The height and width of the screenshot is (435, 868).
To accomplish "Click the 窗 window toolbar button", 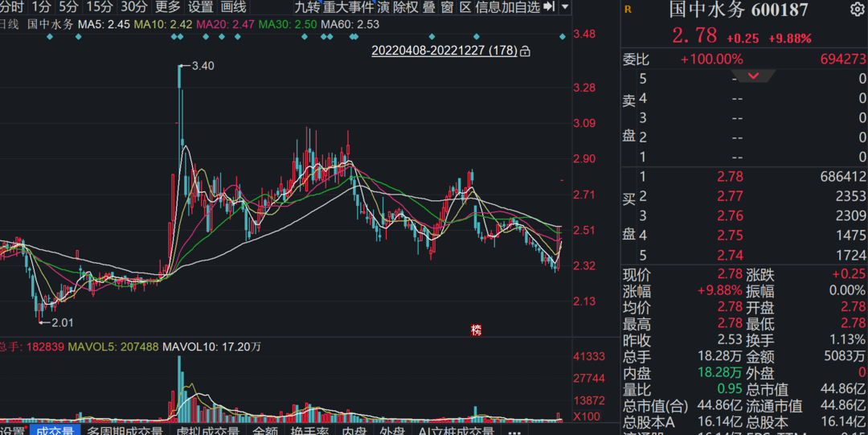I will coord(447,6).
